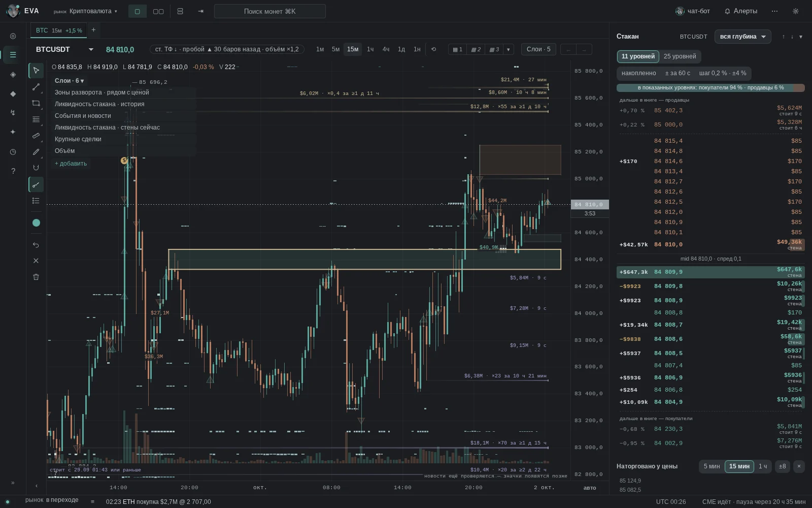Choose the rectangle shape tool
The width and height of the screenshot is (812, 508).
pos(36,103)
